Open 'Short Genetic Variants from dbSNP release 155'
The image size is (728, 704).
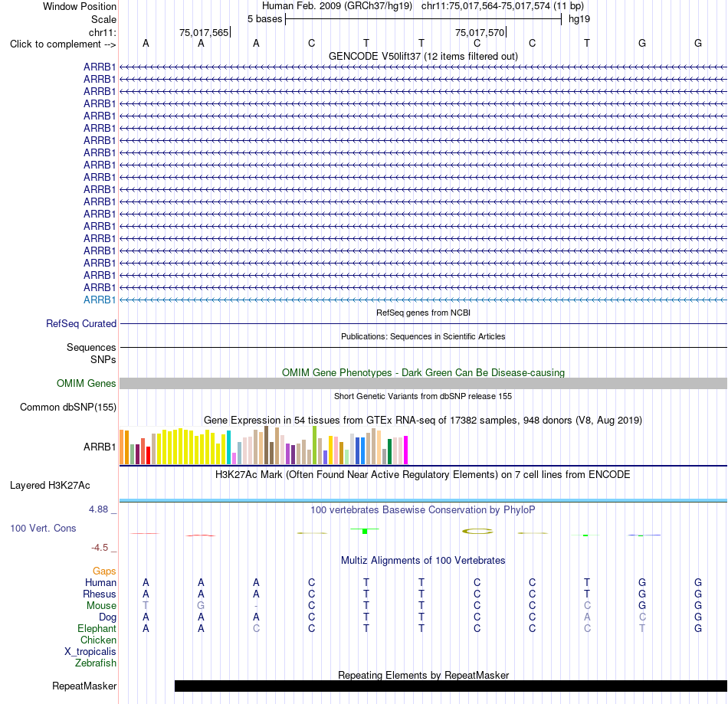[423, 396]
